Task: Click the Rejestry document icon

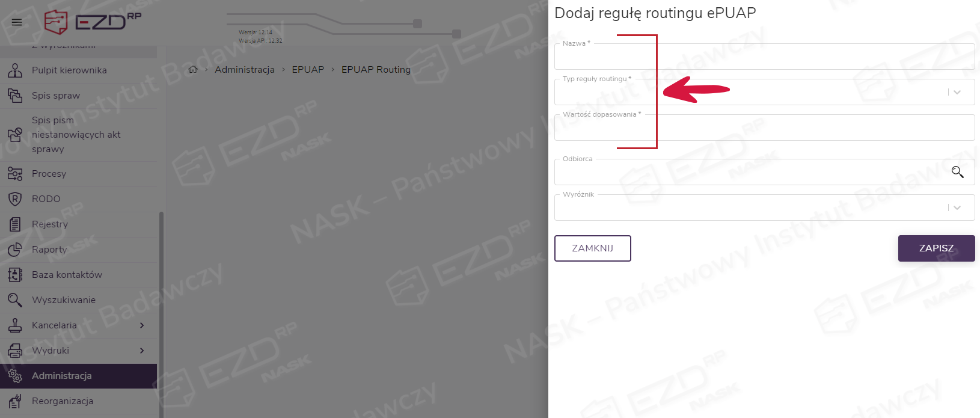Action: pyautogui.click(x=15, y=224)
